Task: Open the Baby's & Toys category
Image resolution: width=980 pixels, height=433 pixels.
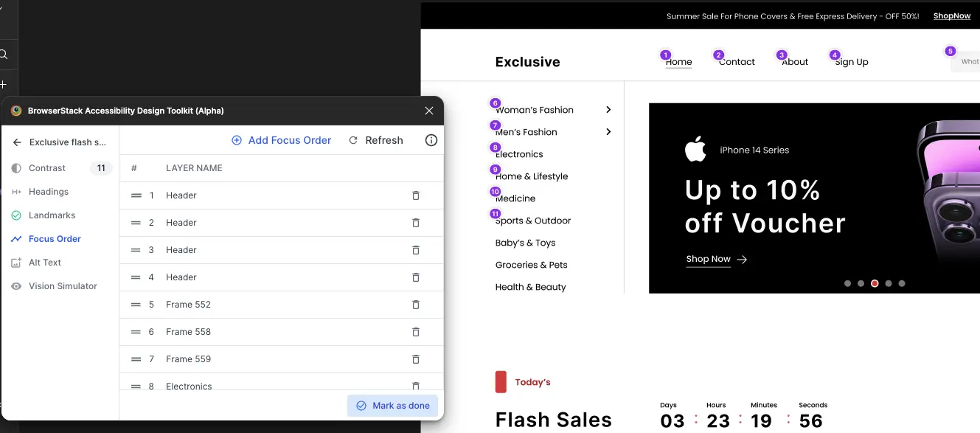Action: (526, 243)
